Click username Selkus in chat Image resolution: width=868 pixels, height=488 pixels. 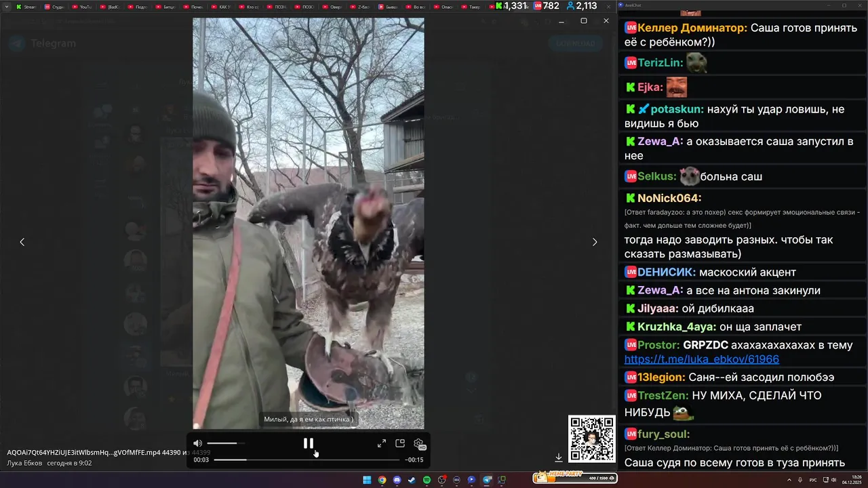(656, 176)
